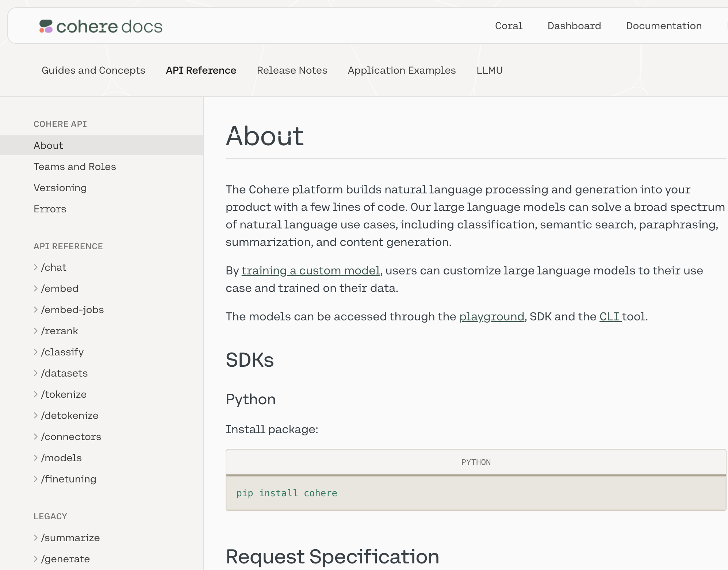Open the /models endpoint label
The width and height of the screenshot is (728, 570).
click(61, 458)
